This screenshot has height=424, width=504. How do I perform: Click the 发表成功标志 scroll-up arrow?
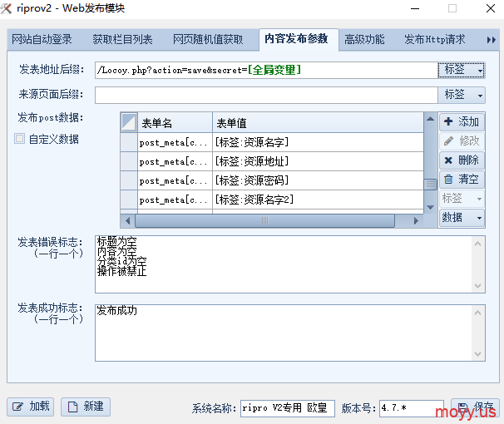point(477,313)
